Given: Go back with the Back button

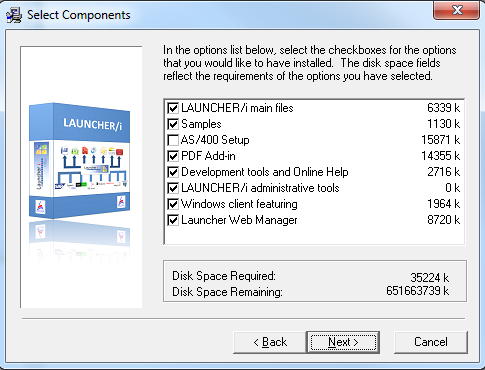Looking at the screenshot, I should 270,342.
